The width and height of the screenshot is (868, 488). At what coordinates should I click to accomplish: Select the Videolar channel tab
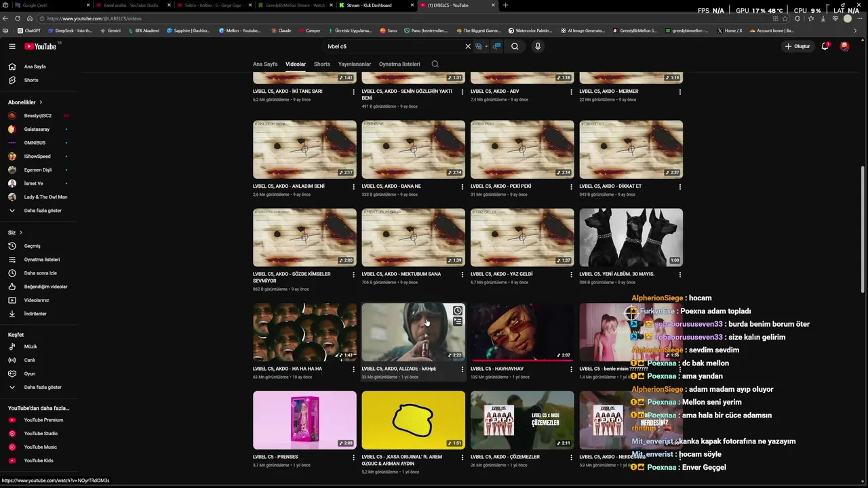[x=296, y=64]
